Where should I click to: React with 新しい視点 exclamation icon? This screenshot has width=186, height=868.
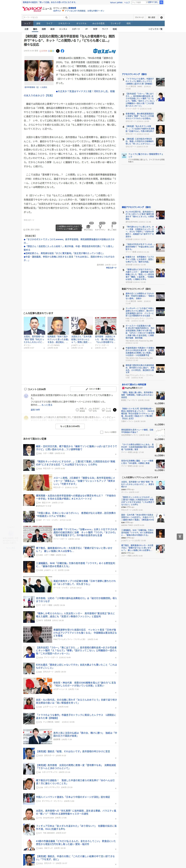coord(112,226)
